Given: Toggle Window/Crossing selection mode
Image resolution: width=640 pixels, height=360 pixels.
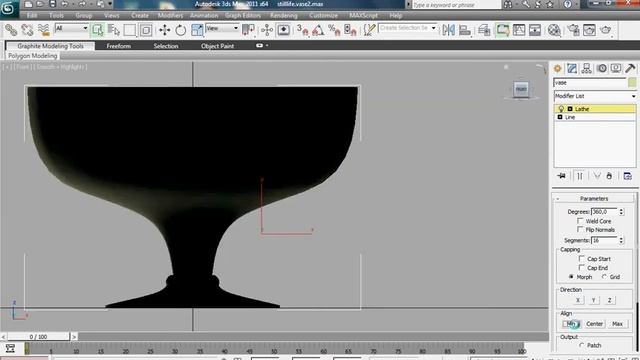Looking at the screenshot, I should click(146, 30).
